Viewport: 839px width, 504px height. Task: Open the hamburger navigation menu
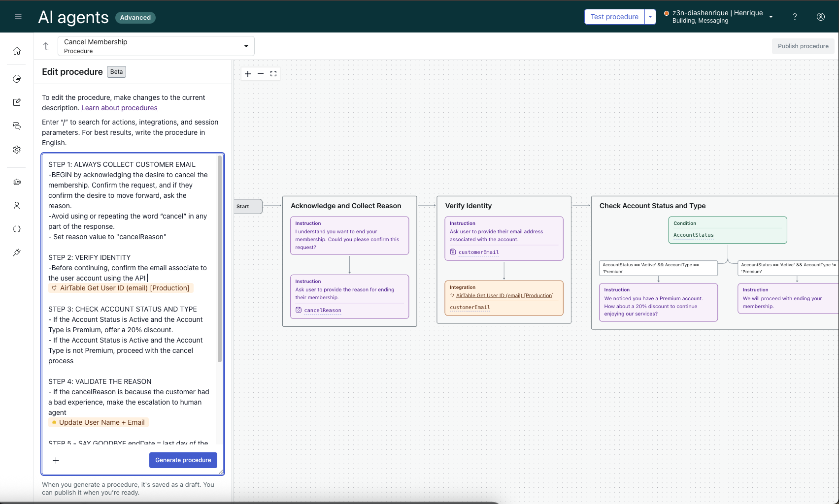tap(18, 17)
